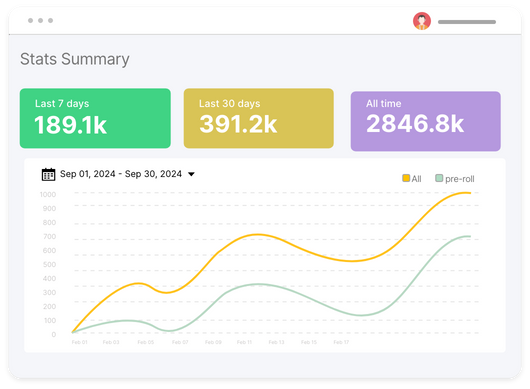Click the 189.1k value
The height and width of the screenshot is (389, 530).
[x=70, y=125]
